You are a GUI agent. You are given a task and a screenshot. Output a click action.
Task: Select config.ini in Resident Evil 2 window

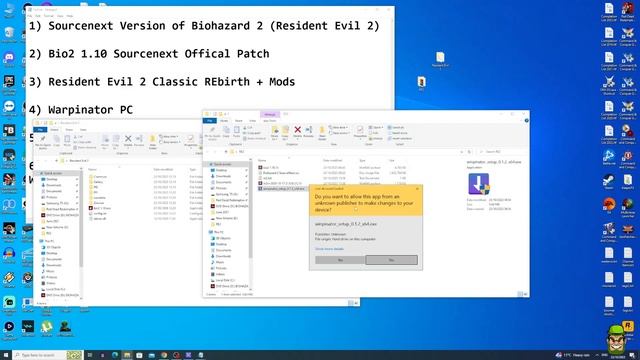97,213
